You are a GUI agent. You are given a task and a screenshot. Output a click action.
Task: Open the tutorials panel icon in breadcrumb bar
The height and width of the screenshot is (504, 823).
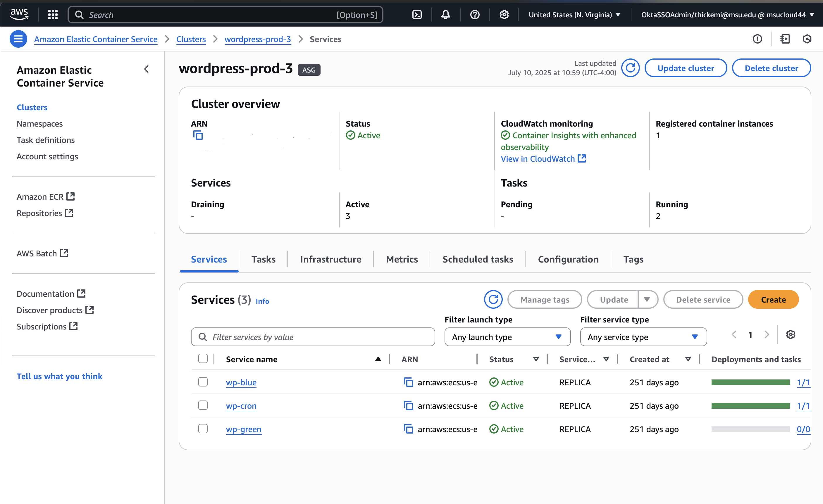pos(785,39)
